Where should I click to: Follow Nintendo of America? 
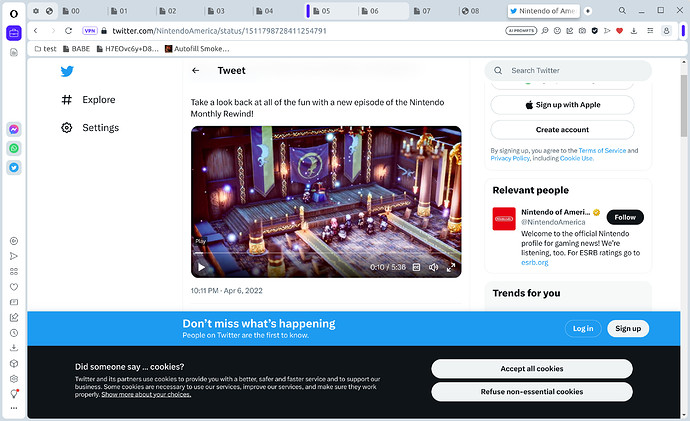[624, 217]
